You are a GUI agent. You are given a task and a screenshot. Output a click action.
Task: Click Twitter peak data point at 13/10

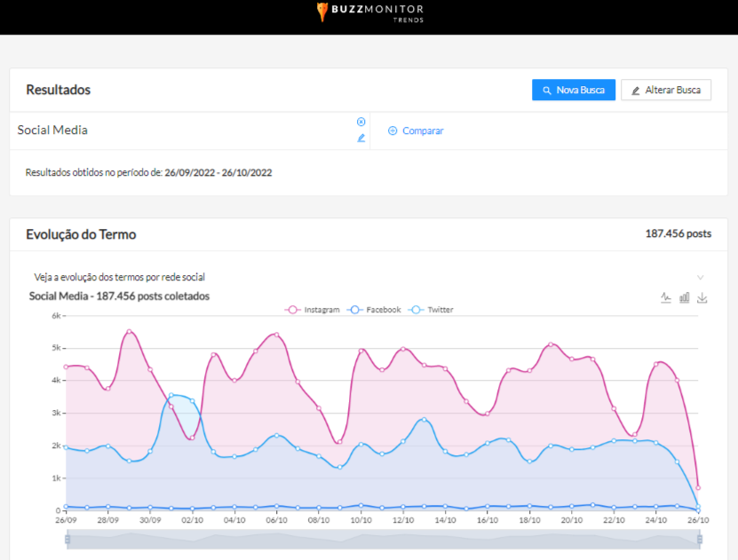tap(425, 419)
